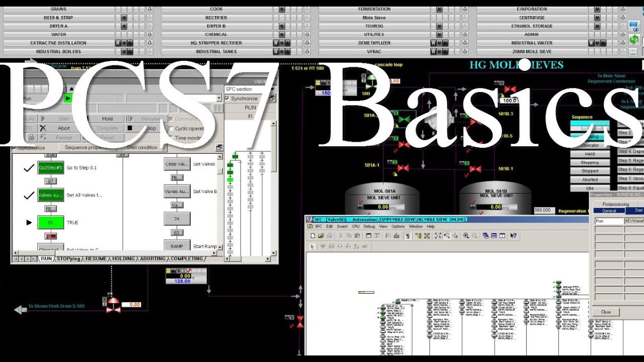Click Copy icon in SFC toolbar

(x=349, y=235)
